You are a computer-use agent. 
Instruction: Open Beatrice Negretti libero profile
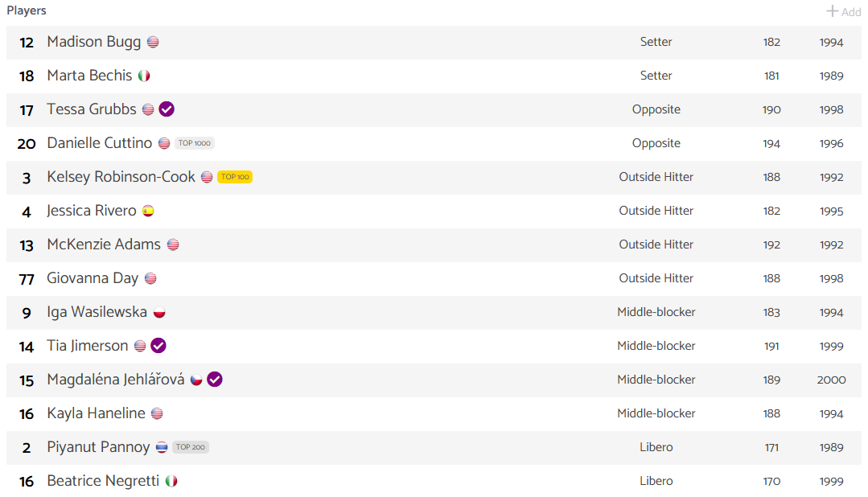[x=103, y=481]
